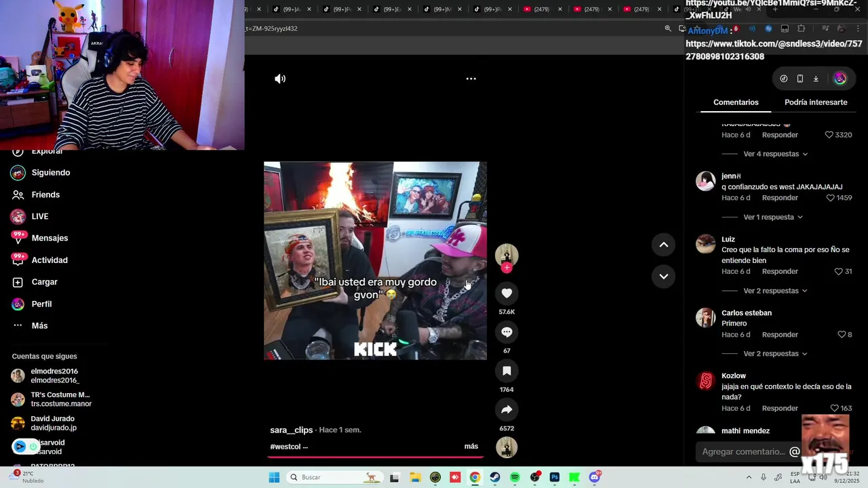Open Spotify from the taskbar
Viewport: 868px width, 488px height.
(515, 477)
